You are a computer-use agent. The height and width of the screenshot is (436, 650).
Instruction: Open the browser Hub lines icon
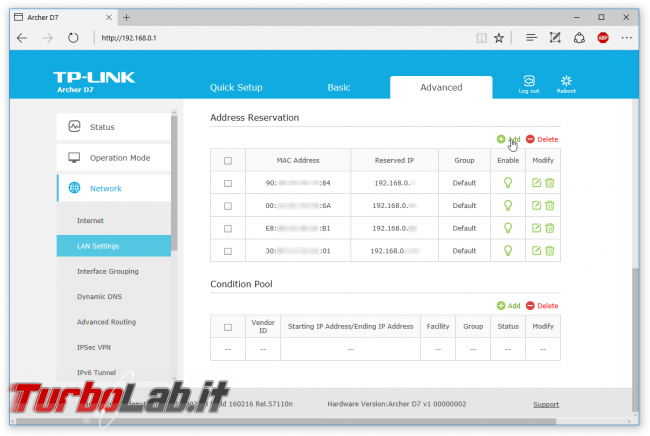pyautogui.click(x=531, y=38)
